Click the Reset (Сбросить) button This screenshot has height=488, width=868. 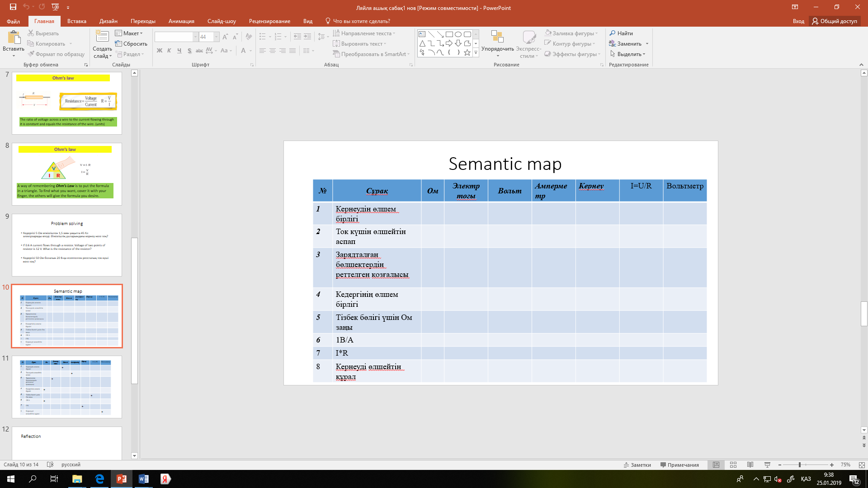[x=131, y=43]
